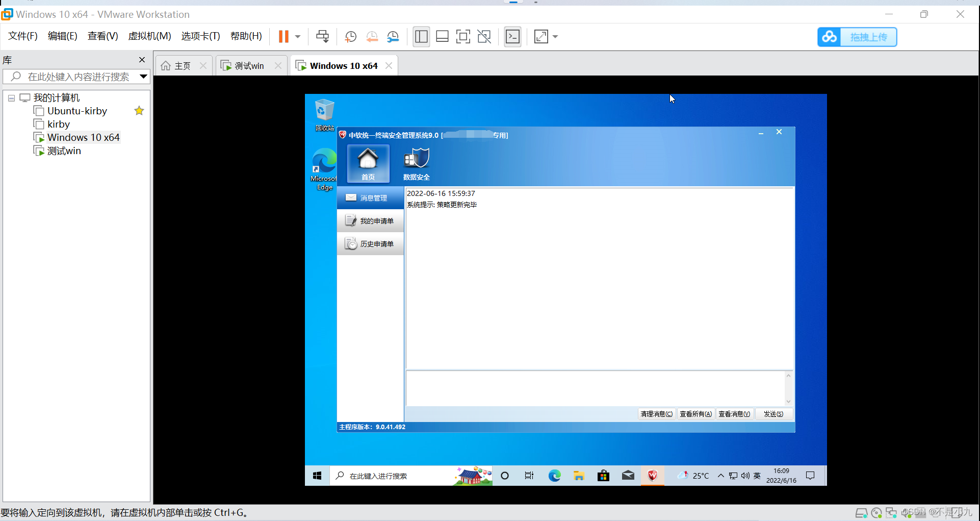Toggle favorite star for Ubuntu-kirby
Screen dimensions: 980x521
coord(139,111)
